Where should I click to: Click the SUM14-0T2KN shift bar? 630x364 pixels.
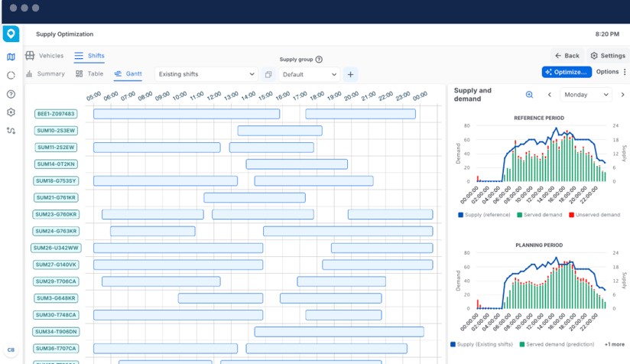point(297,164)
